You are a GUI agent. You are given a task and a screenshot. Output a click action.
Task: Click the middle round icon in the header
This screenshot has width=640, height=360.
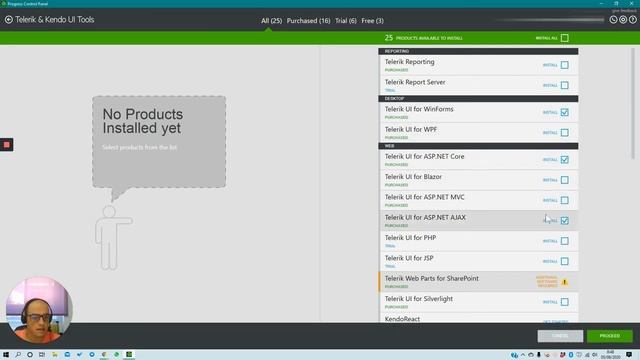623,20
